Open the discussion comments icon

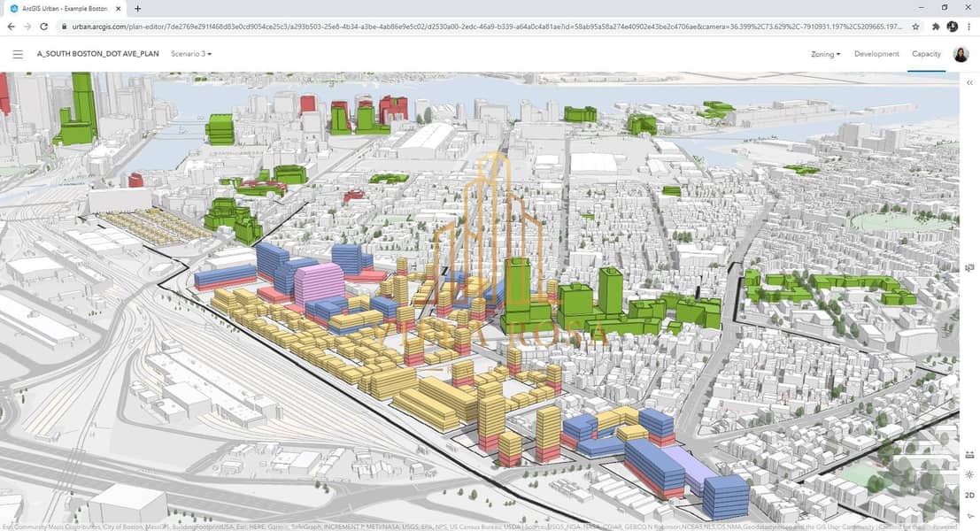tap(969, 268)
